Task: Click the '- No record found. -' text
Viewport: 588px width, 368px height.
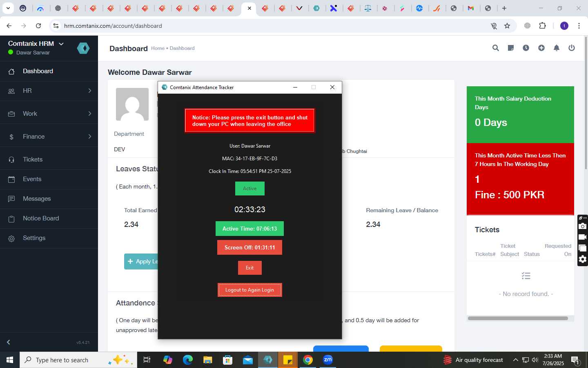Action: click(526, 294)
